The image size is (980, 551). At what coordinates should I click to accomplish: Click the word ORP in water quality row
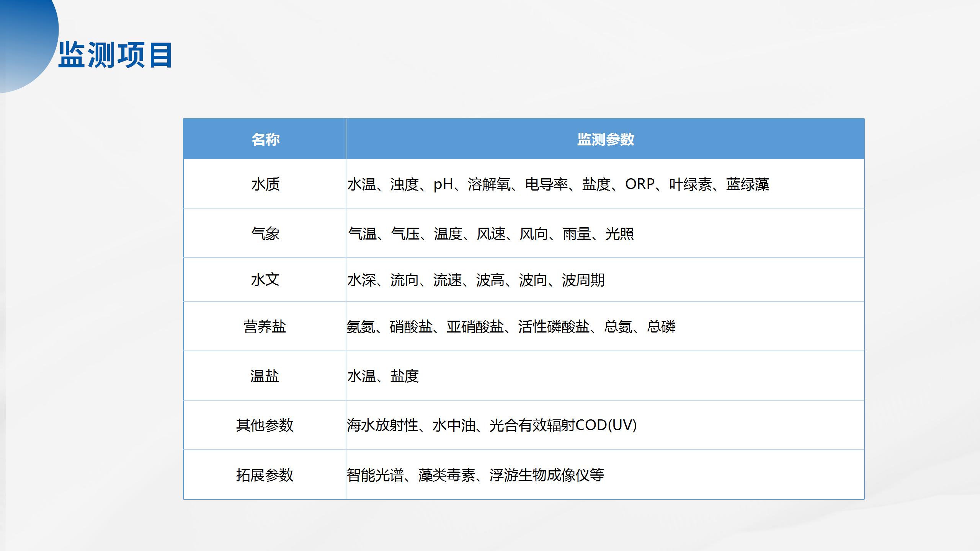(x=640, y=184)
